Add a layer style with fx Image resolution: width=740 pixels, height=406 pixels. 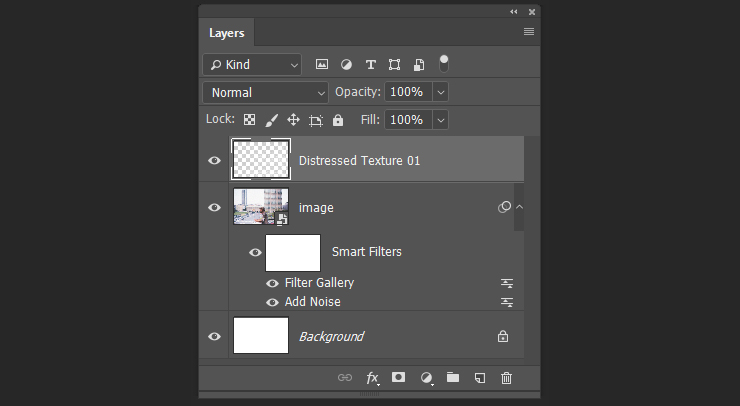click(x=372, y=378)
